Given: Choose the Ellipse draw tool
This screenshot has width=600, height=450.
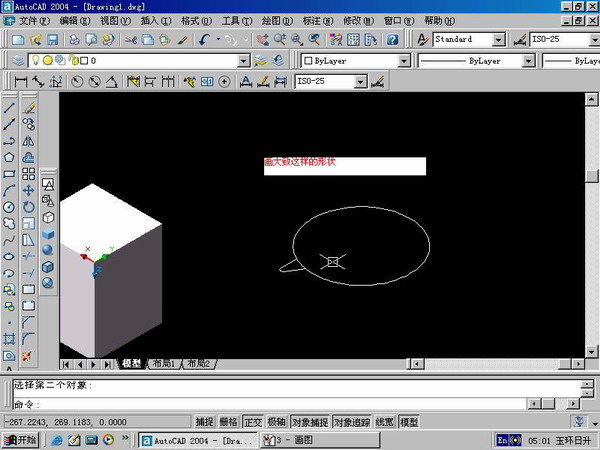Looking at the screenshot, I should click(x=9, y=255).
